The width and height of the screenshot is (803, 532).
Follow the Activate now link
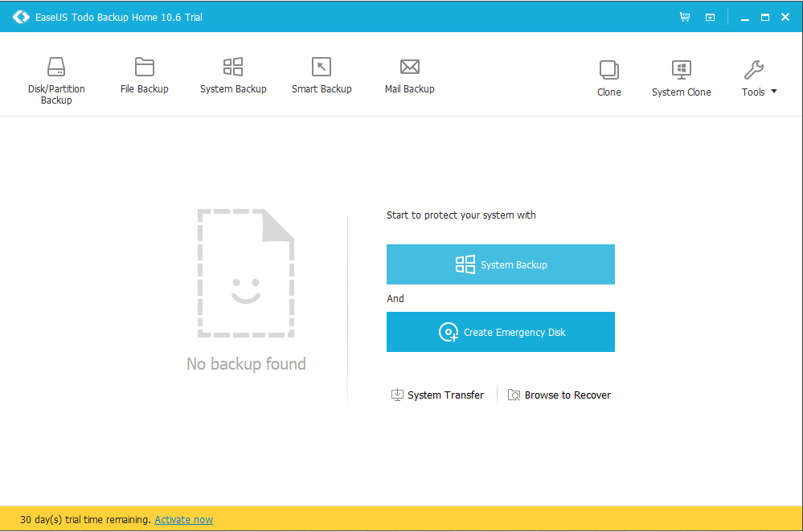[184, 519]
